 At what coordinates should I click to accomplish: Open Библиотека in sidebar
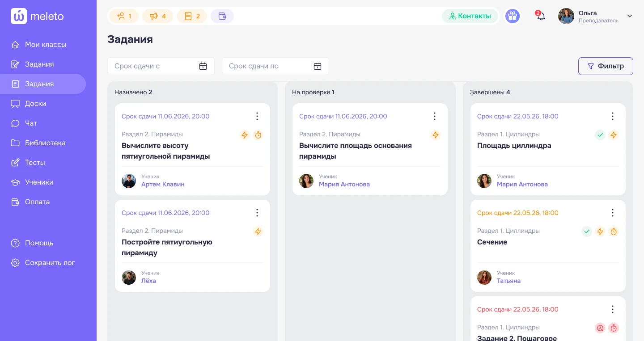pos(43,143)
